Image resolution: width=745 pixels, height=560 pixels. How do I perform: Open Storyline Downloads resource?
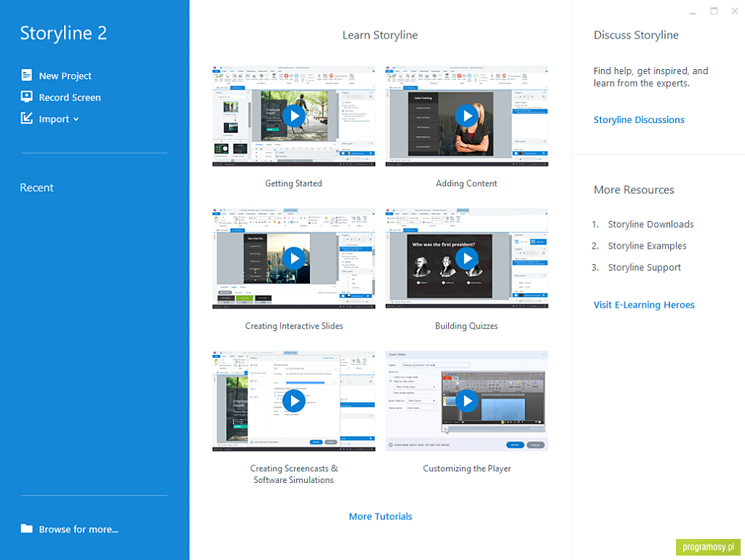click(x=651, y=224)
